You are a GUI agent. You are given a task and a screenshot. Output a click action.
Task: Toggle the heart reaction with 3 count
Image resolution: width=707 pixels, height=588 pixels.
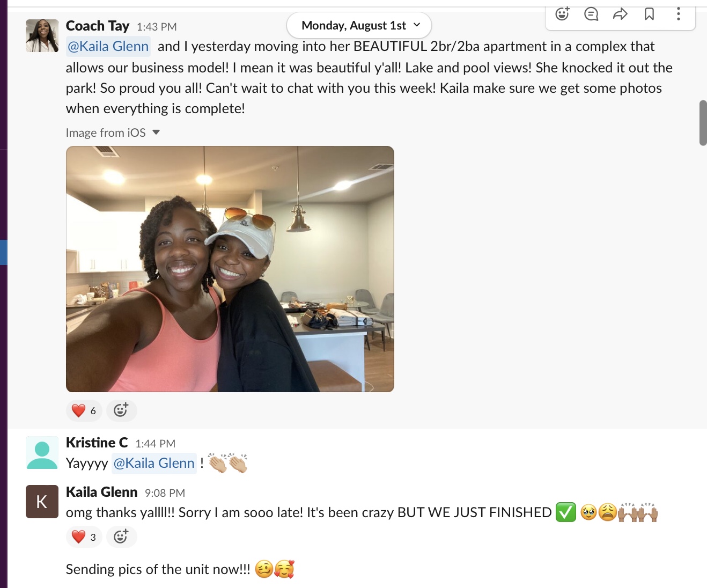click(x=84, y=536)
